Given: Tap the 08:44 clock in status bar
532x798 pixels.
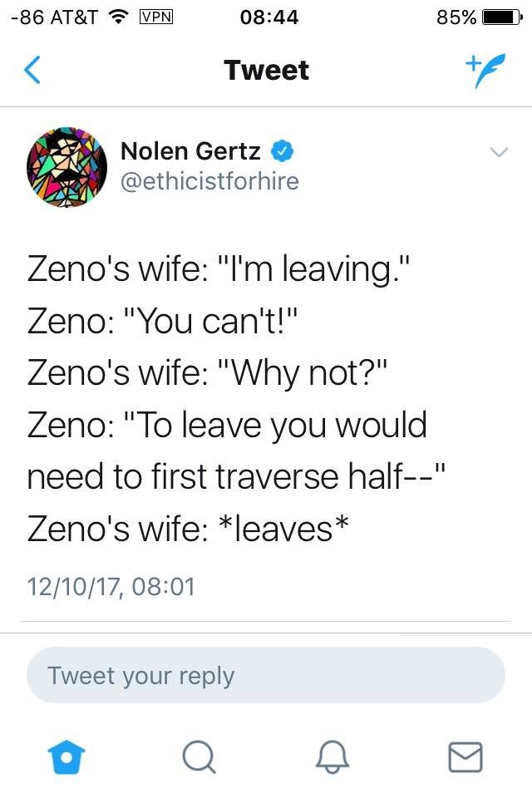Looking at the screenshot, I should pos(268,17).
